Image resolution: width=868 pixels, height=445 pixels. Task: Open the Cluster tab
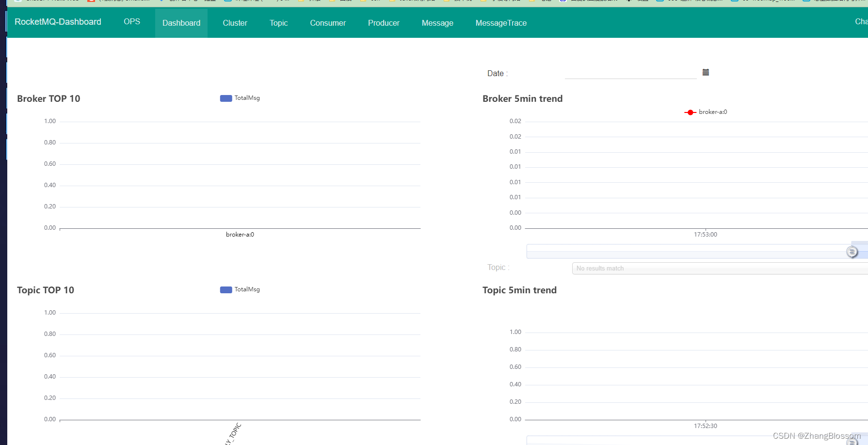click(235, 23)
